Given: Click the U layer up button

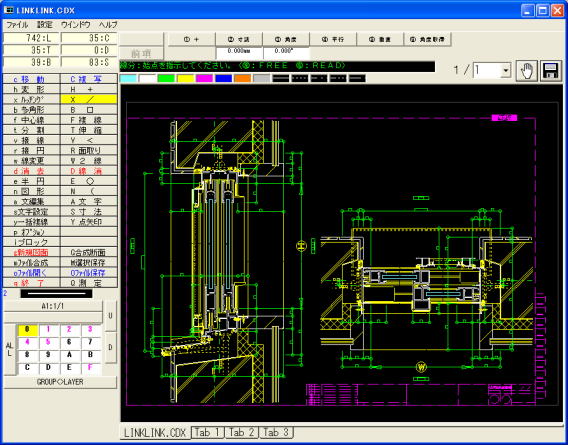Looking at the screenshot, I should (110, 316).
